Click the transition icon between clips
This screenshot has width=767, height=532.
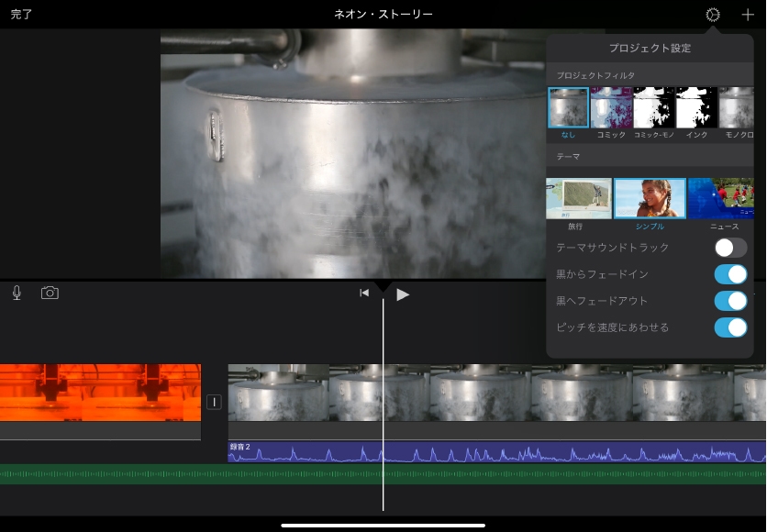(x=214, y=402)
